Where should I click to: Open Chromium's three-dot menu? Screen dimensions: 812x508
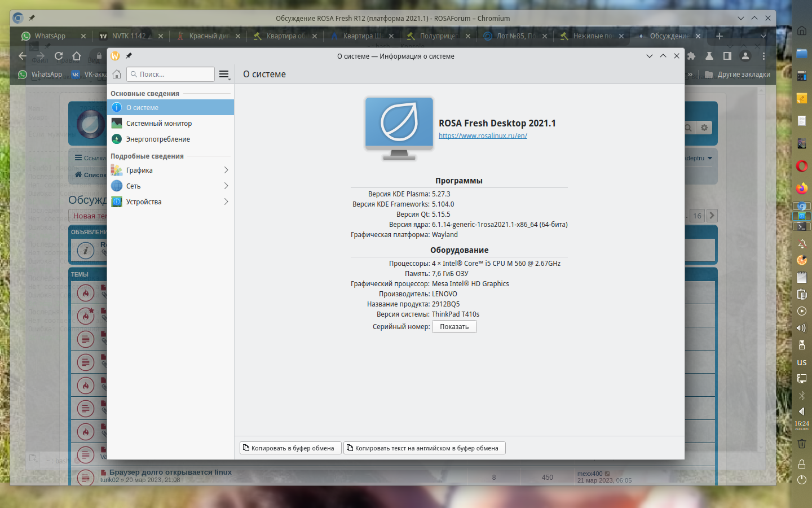(764, 56)
